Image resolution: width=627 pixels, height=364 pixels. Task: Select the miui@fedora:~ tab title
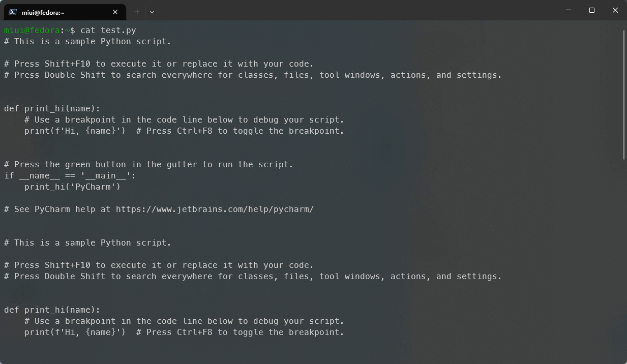(x=43, y=12)
